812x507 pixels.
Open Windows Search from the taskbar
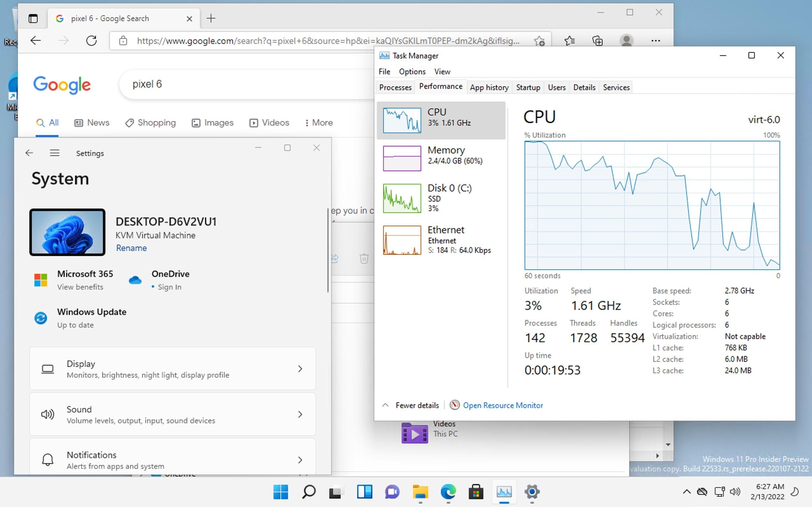[308, 492]
